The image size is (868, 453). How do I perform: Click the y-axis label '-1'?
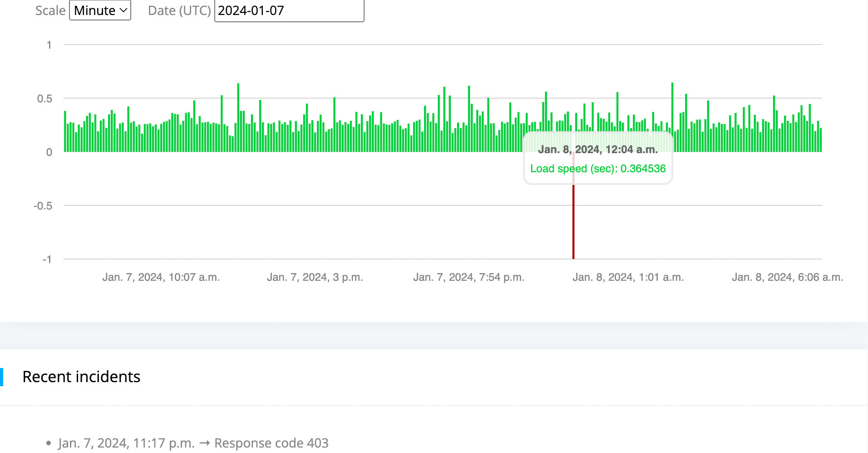pos(47,259)
